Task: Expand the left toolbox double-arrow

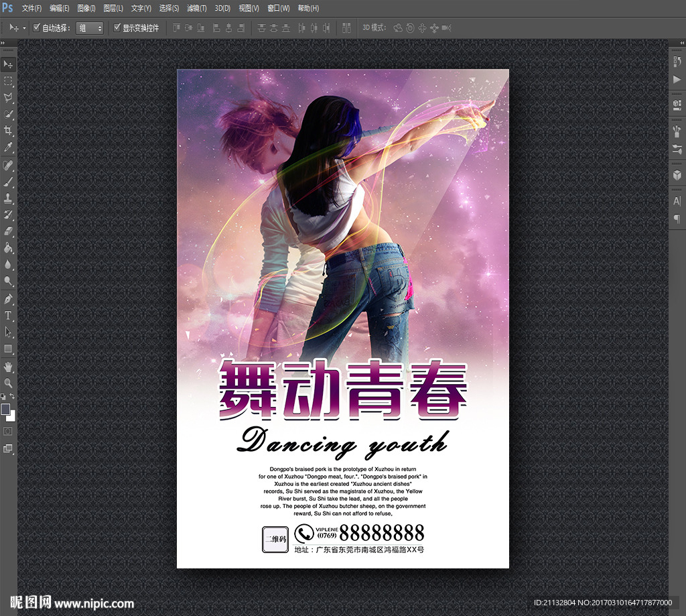Action: pyautogui.click(x=3, y=43)
